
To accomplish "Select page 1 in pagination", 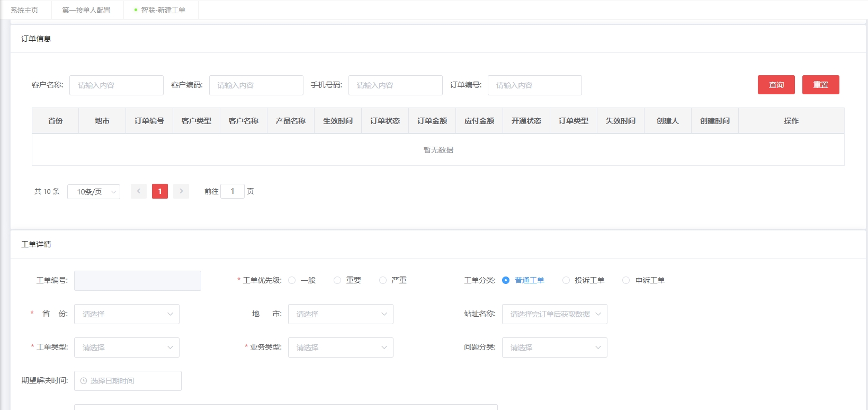I will (160, 191).
